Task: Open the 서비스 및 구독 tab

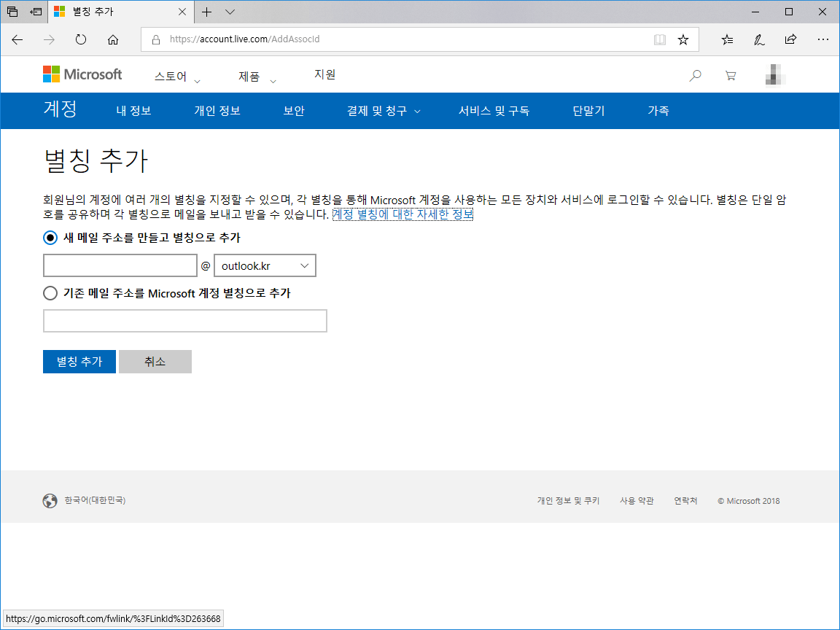Action: pos(494,111)
